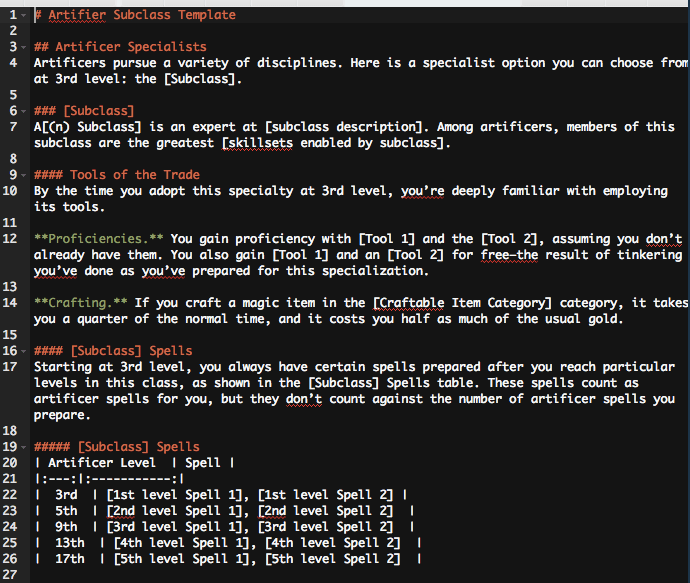Collapse the Artificer Specialists section fold arrow
The image size is (690, 583).
click(22, 47)
